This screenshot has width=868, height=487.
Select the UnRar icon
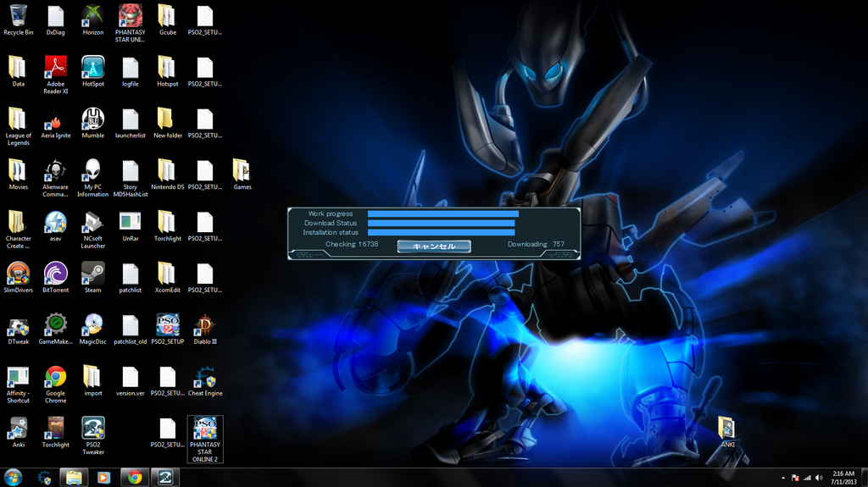coord(130,226)
